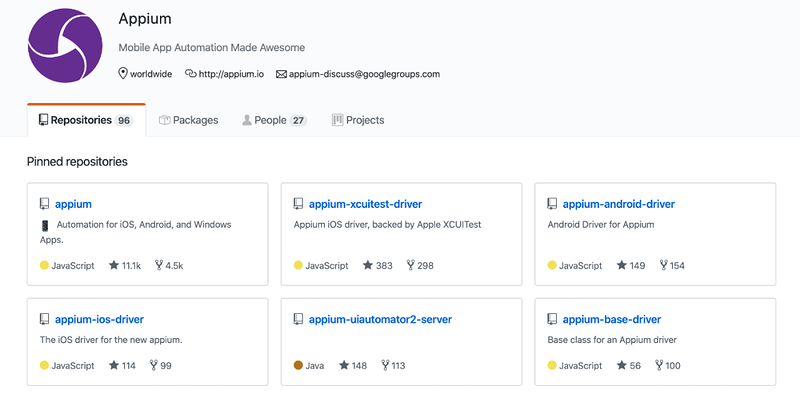Image resolution: width=800 pixels, height=402 pixels.
Task: Click 'Automation for iOS, Android, and Windows' text
Action: [x=144, y=224]
